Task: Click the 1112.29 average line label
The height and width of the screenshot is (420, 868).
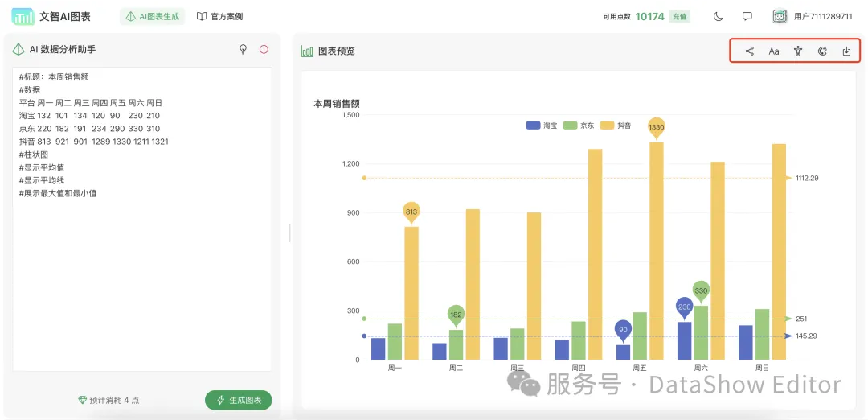Action: [807, 178]
